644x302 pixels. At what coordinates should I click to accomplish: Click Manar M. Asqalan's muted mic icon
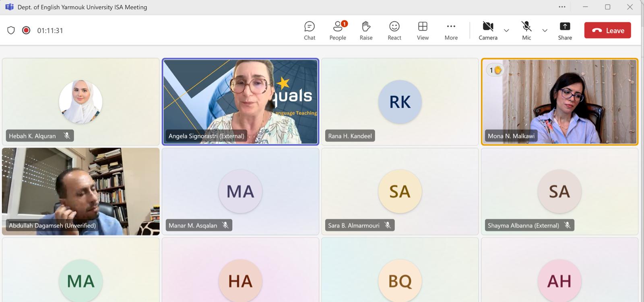[225, 225]
